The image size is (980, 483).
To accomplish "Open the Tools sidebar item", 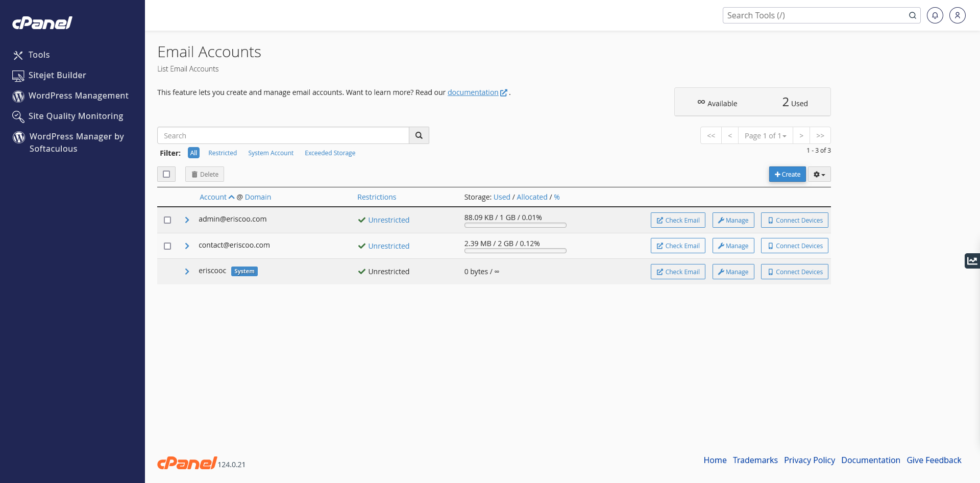I will pyautogui.click(x=39, y=55).
